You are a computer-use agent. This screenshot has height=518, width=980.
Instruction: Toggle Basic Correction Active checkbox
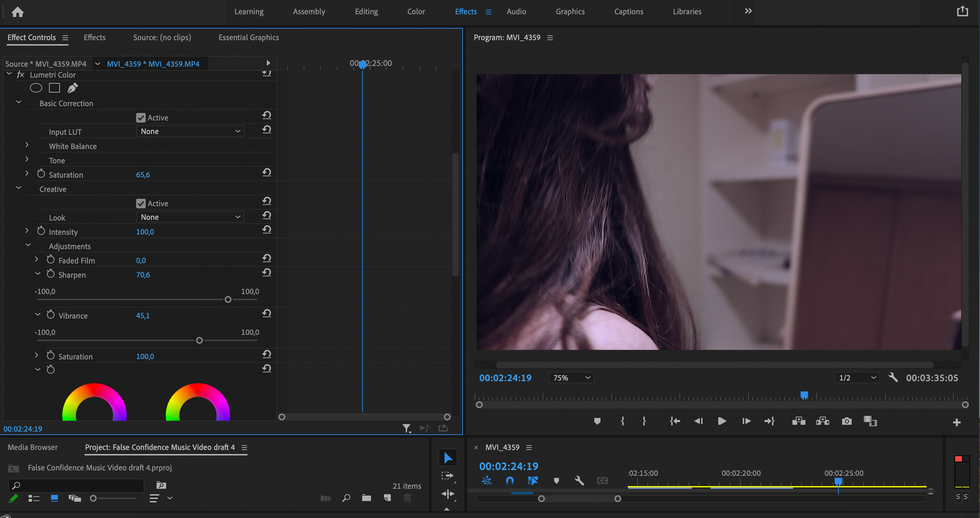(141, 117)
